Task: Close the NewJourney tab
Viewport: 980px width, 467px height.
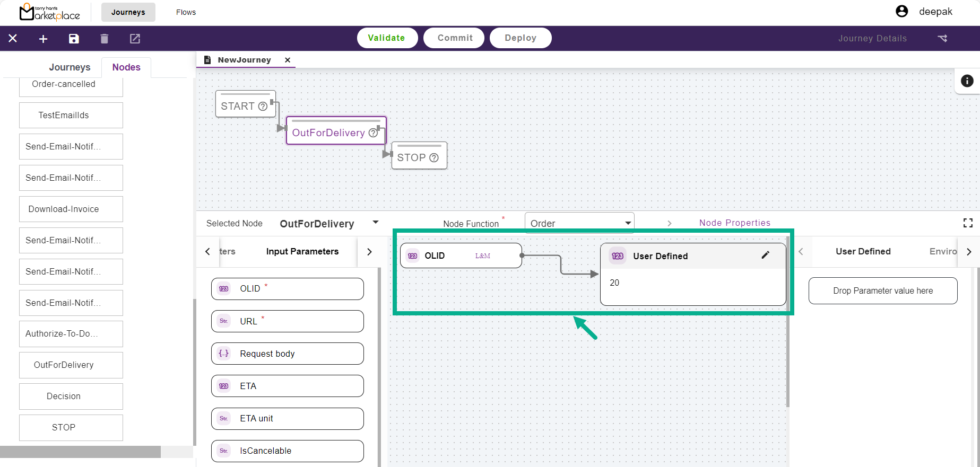Action: click(288, 60)
